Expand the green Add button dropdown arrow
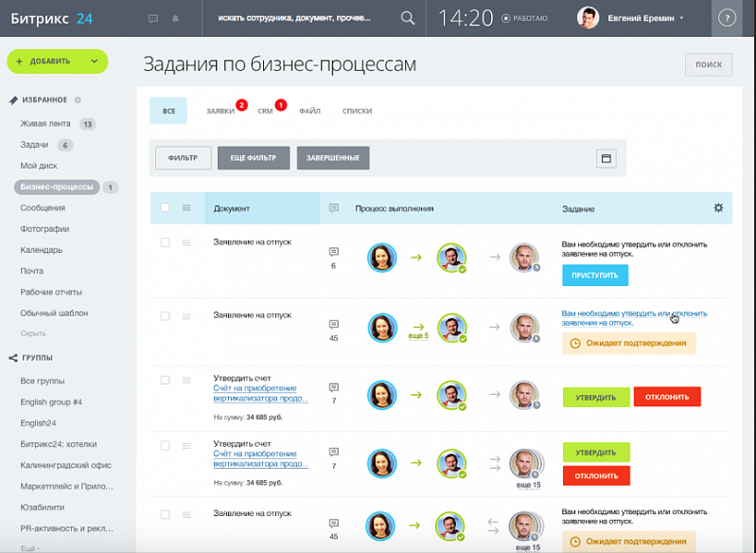The width and height of the screenshot is (756, 553). (x=95, y=62)
